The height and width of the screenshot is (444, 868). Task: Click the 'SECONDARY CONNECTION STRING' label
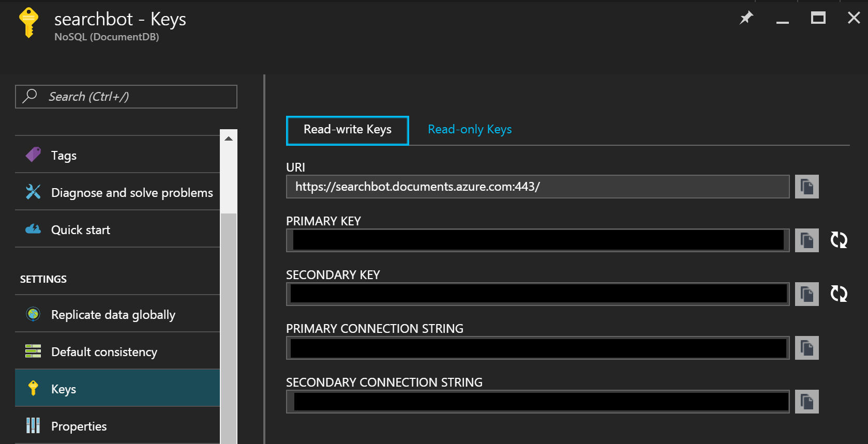(x=384, y=382)
